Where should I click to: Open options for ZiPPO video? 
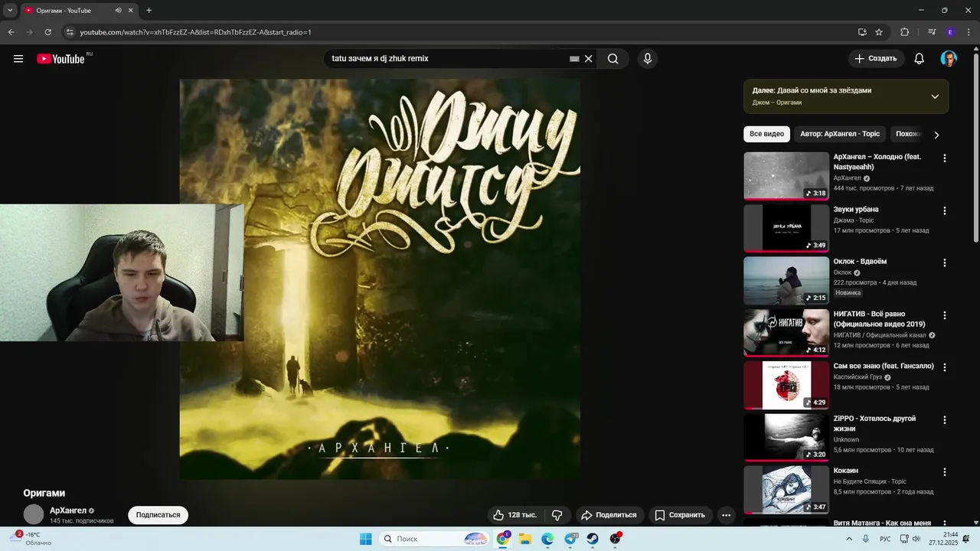click(944, 420)
